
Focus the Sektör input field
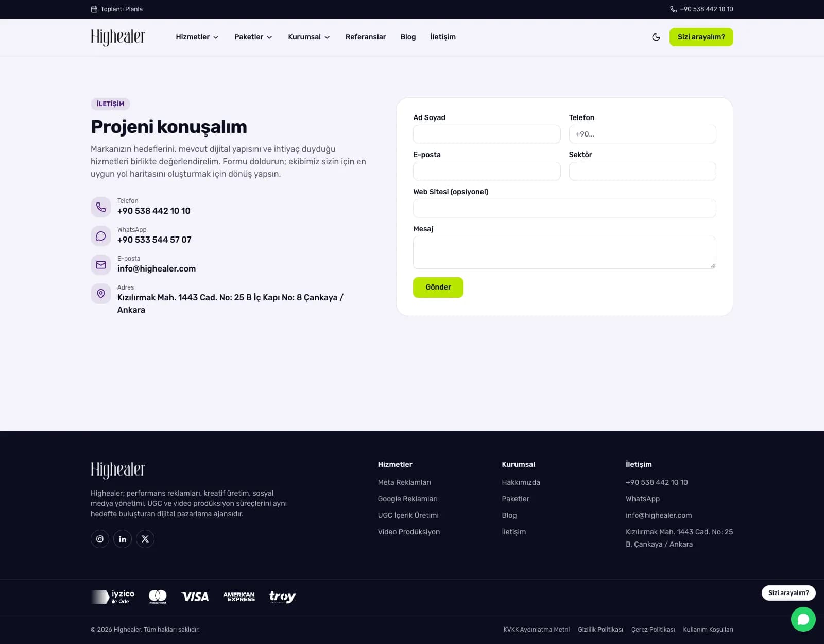(x=642, y=171)
